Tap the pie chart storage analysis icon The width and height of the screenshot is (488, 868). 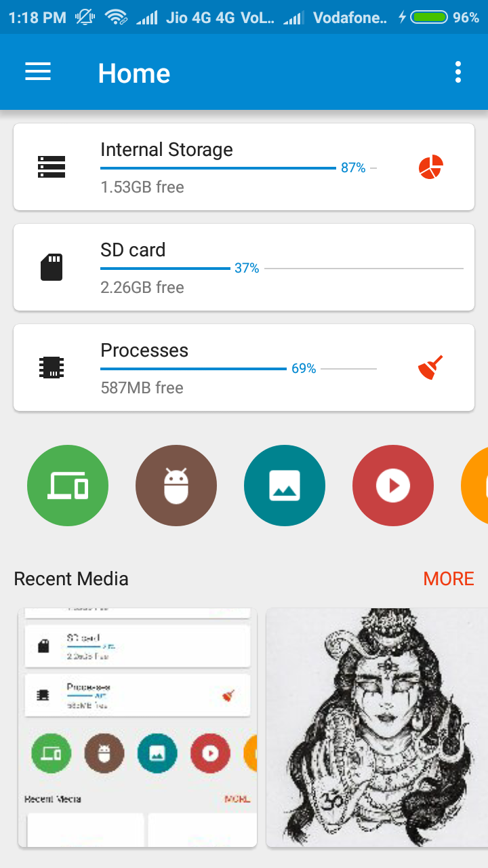pyautogui.click(x=431, y=167)
